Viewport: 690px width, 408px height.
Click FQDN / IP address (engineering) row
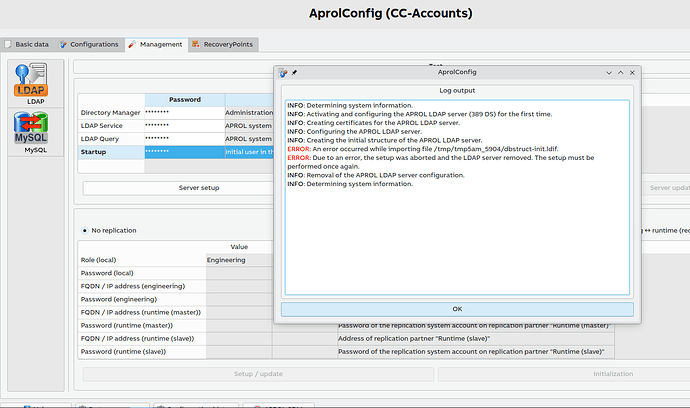pyautogui.click(x=142, y=287)
